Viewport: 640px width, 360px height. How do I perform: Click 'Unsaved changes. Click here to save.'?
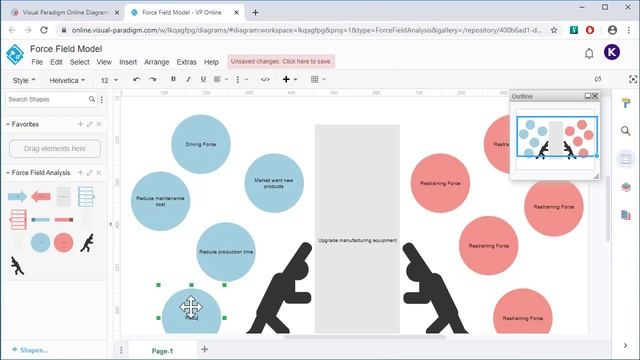(281, 62)
